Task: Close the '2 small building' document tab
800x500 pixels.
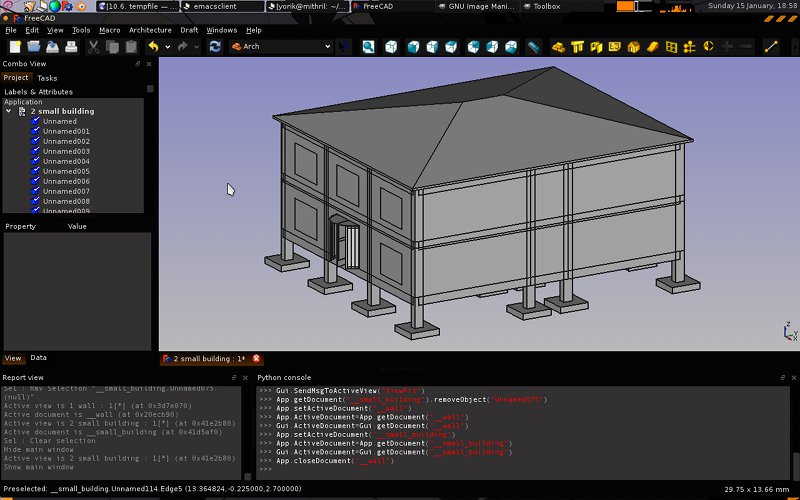Action: [257, 358]
